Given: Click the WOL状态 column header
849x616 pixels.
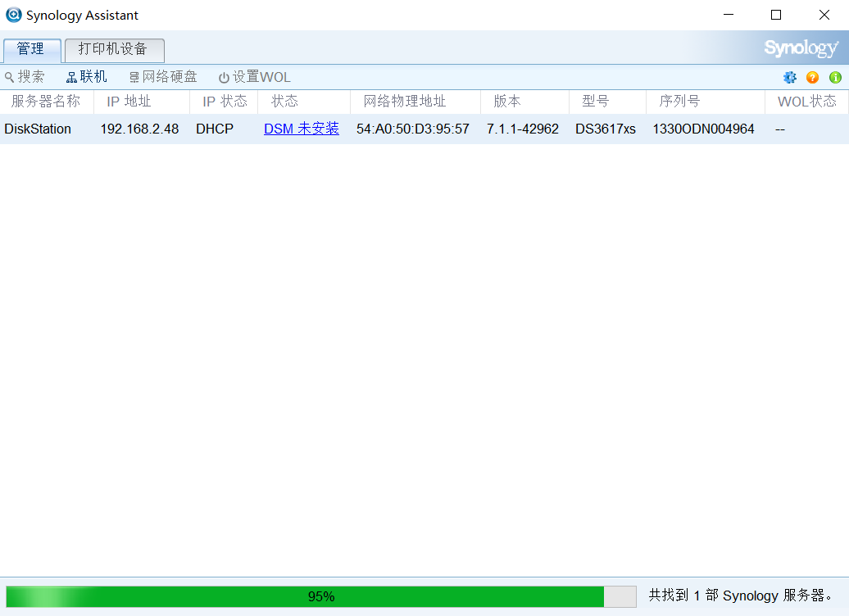Looking at the screenshot, I should pyautogui.click(x=806, y=102).
